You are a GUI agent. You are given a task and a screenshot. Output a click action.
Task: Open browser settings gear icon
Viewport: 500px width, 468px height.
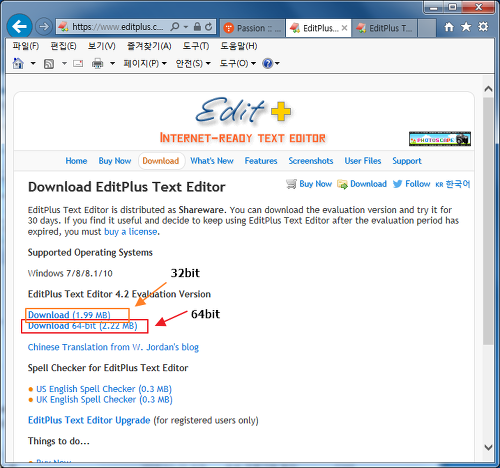coord(483,27)
